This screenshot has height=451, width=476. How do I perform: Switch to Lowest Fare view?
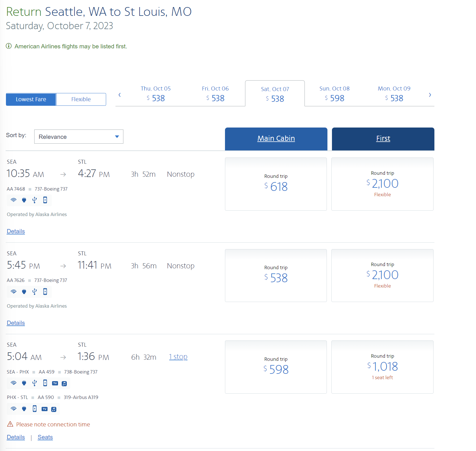(x=31, y=99)
